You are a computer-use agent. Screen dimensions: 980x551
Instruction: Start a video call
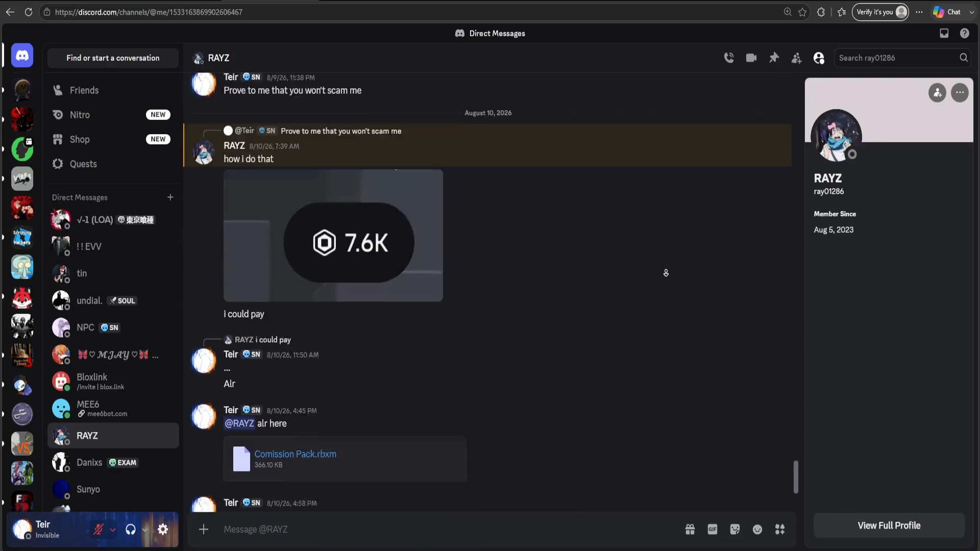tap(751, 58)
